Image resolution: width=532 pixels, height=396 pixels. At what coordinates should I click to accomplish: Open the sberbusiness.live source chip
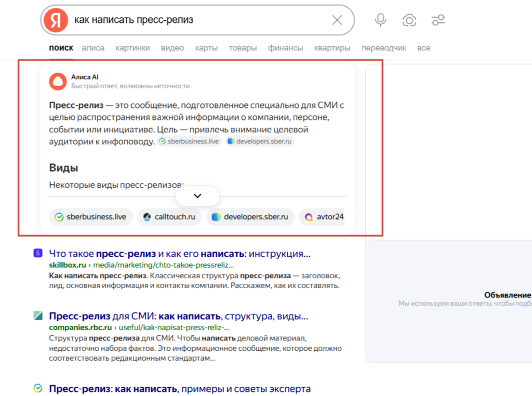coord(91,217)
